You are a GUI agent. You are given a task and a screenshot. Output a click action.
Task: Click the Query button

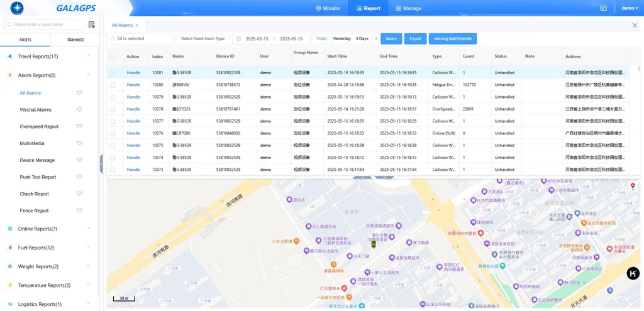click(x=391, y=38)
